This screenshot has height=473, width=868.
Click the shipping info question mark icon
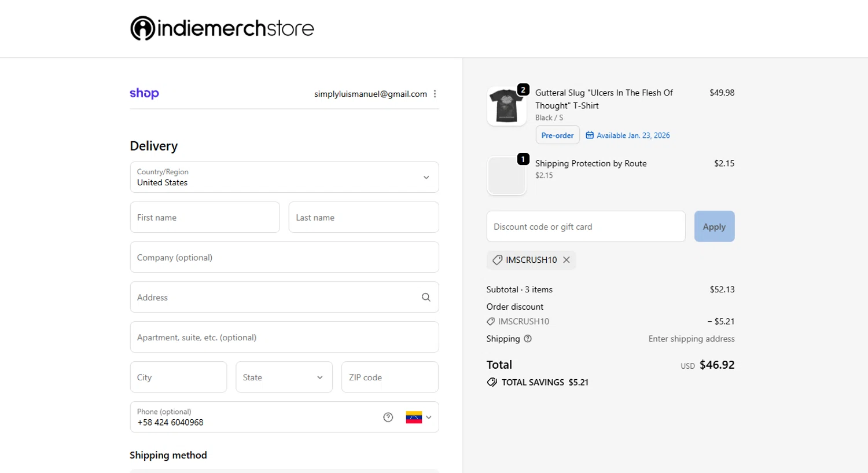528,339
